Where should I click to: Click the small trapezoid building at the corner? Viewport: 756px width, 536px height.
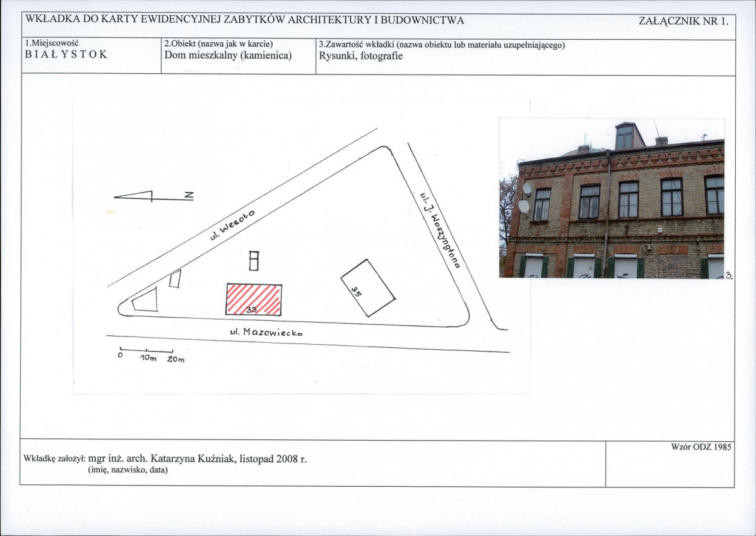click(x=146, y=300)
